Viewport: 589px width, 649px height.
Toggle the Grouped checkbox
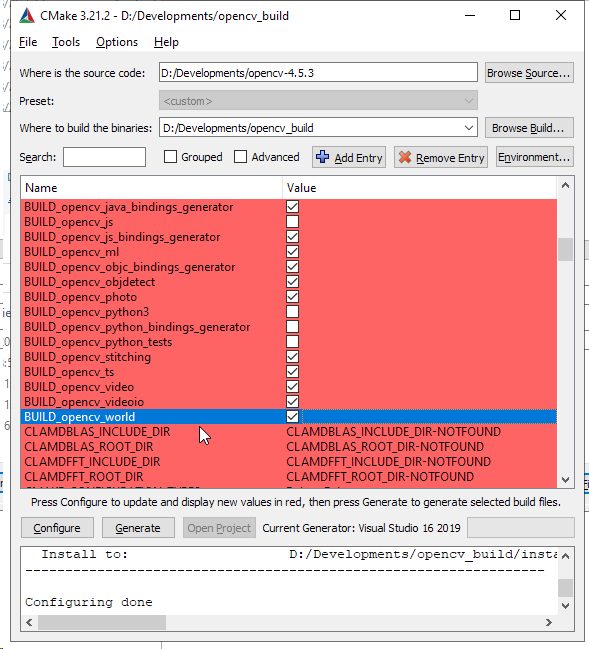170,157
